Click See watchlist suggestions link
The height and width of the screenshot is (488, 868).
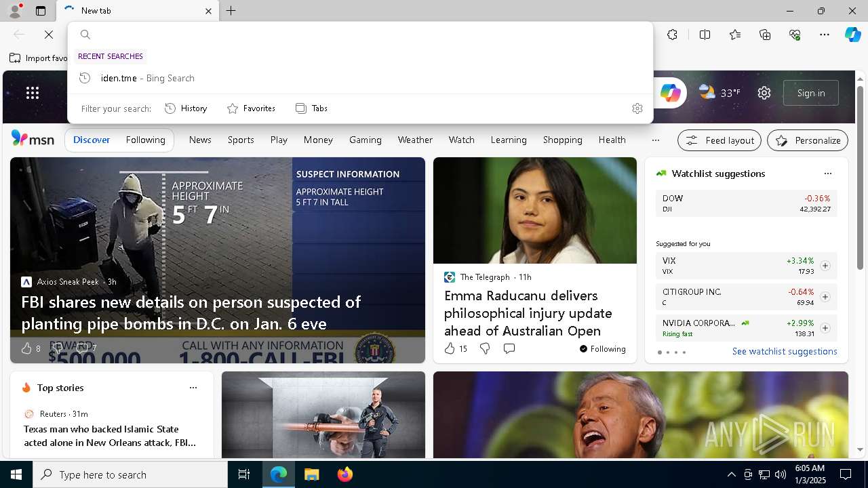(785, 351)
